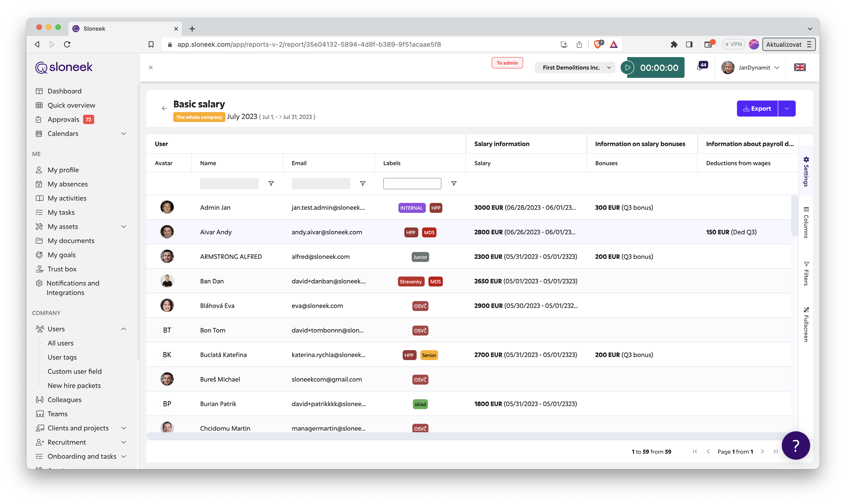The image size is (846, 504).
Task: Open the purple help question mark button
Action: 796,445
